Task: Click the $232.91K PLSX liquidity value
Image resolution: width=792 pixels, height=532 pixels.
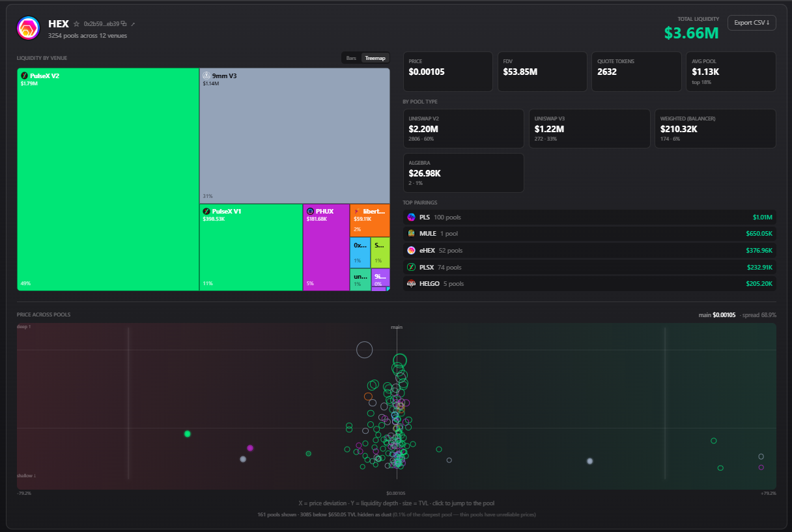Action: pyautogui.click(x=759, y=267)
